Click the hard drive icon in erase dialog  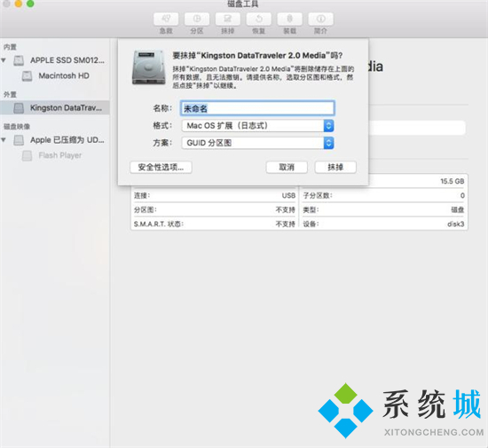coord(148,67)
